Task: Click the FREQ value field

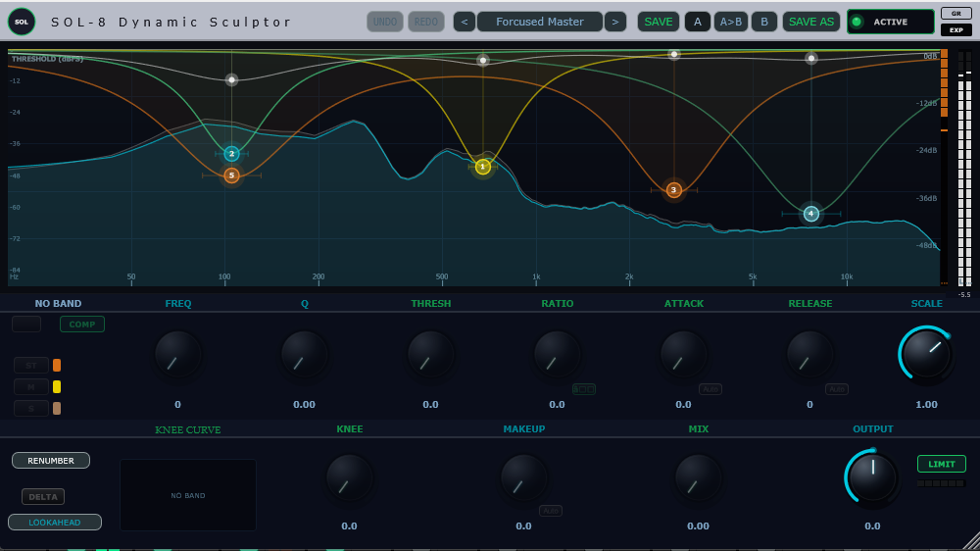Action: click(178, 405)
